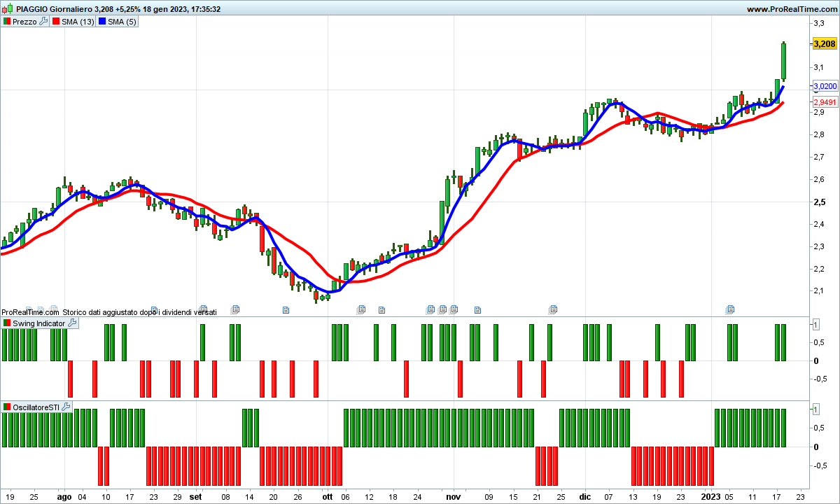Click the 'dic' month label on the time axis
The width and height of the screenshot is (840, 504).
click(x=585, y=497)
